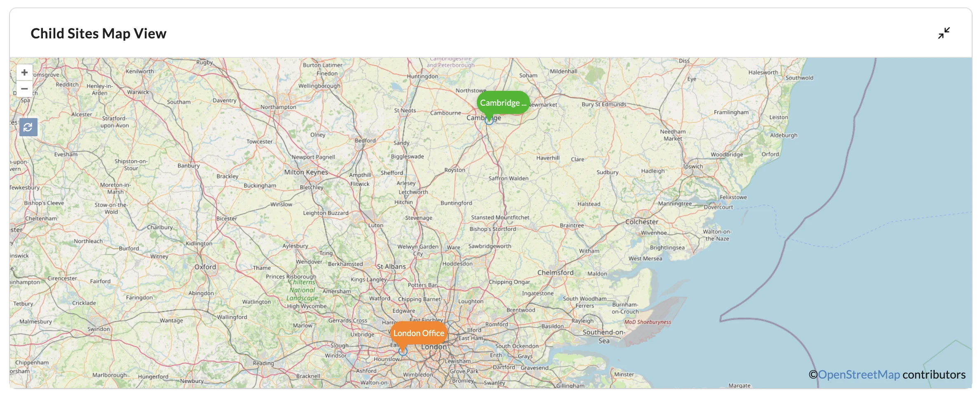Screen dimensions: 980x398
Task: Open the Cambridge site marker label
Action: (503, 103)
